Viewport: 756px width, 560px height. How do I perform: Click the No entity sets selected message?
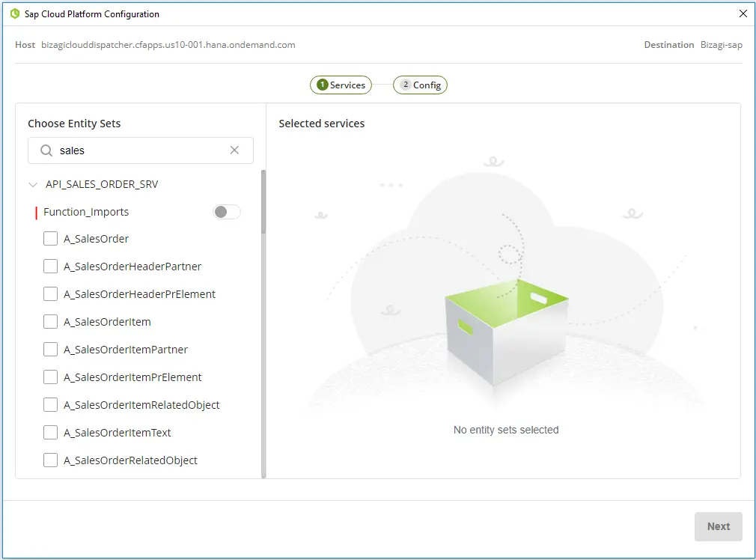pos(506,430)
